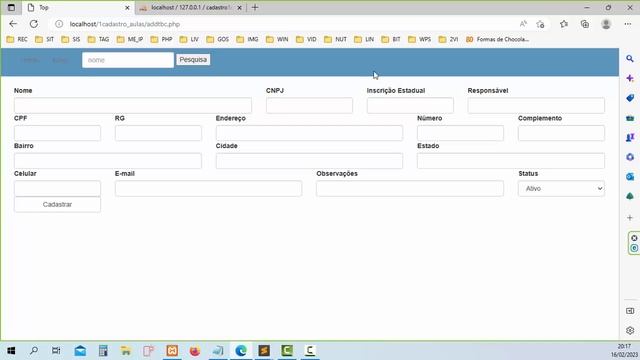
Task: Click the Cadastrar button
Action: coord(57,204)
